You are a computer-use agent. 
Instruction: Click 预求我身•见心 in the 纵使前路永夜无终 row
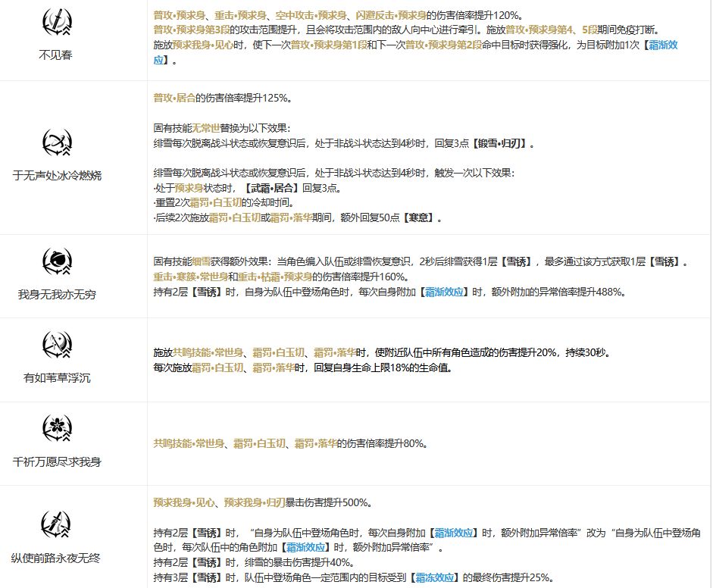183,502
